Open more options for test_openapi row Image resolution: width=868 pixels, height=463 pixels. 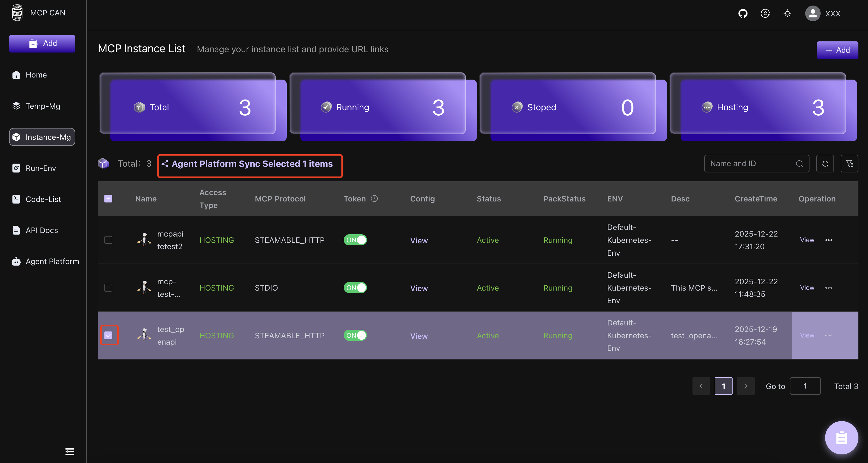click(829, 335)
